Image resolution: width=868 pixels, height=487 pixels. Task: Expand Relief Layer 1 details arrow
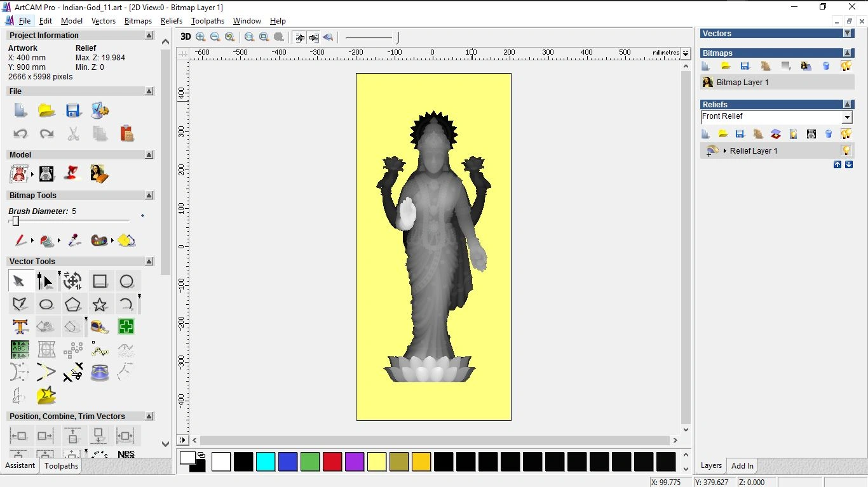(725, 150)
